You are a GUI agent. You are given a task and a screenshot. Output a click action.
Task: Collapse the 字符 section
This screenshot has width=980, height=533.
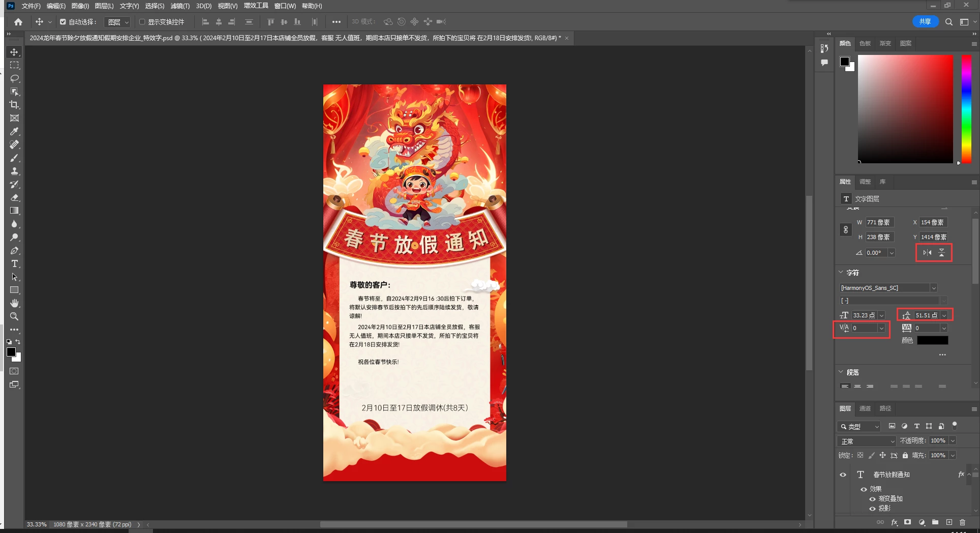[x=841, y=273]
